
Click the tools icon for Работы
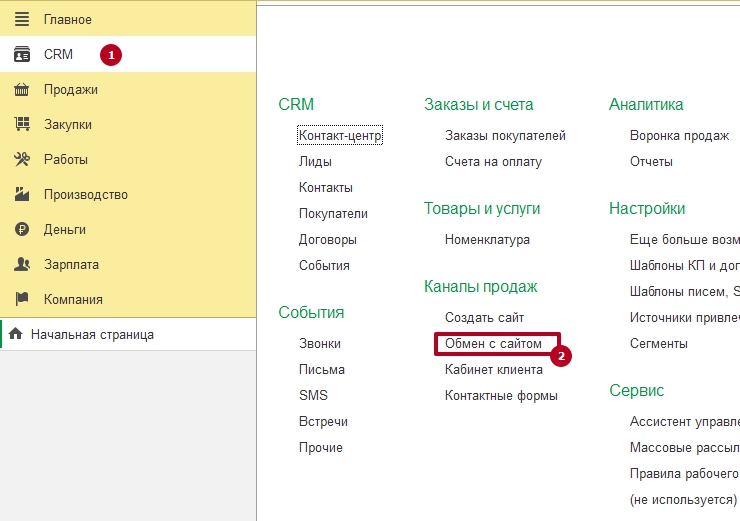(x=22, y=159)
